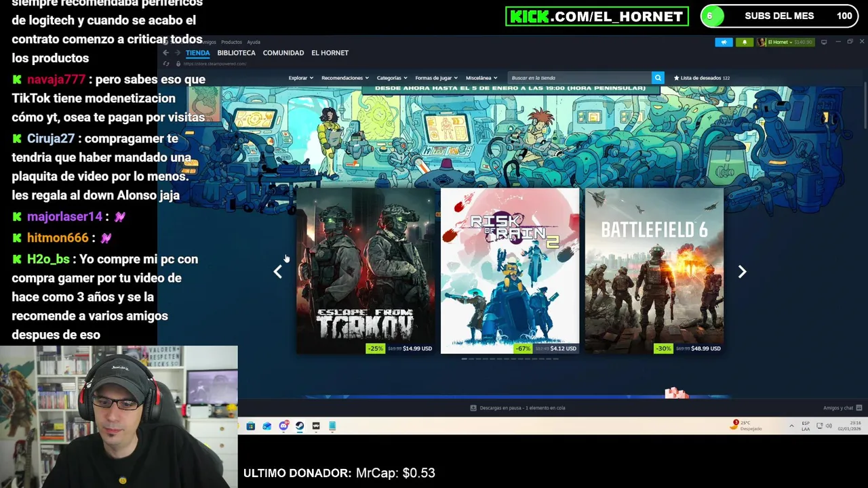
Task: Expand the Explorar dropdown
Action: tap(301, 78)
